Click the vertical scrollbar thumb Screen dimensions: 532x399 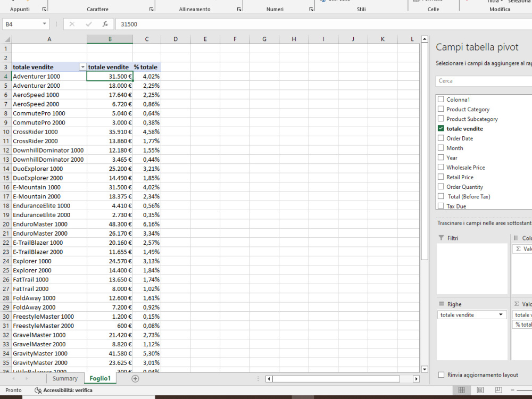click(x=425, y=152)
